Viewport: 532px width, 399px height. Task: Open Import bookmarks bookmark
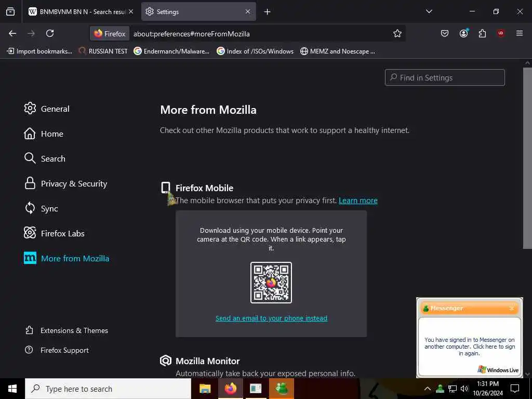tap(39, 51)
